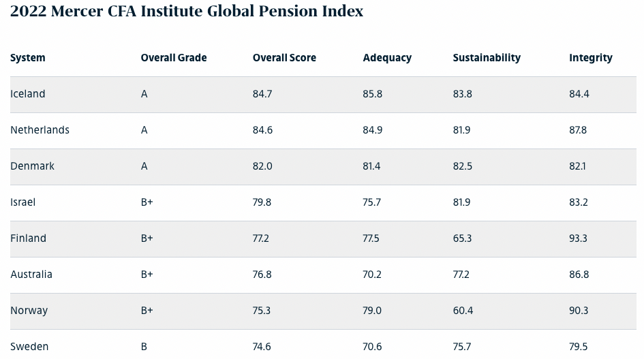This screenshot has width=644, height=359.
Task: Click the page title heading
Action: pyautogui.click(x=187, y=12)
